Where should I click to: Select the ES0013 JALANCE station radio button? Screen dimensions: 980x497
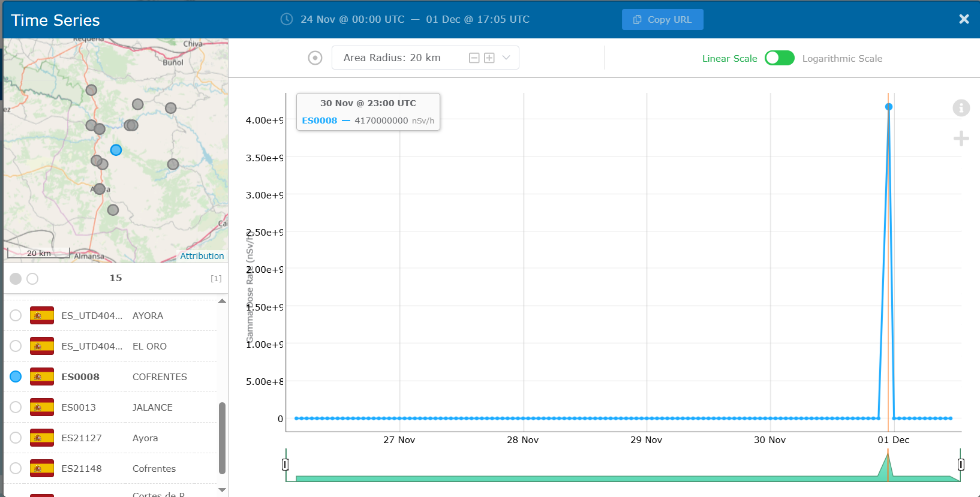16,408
